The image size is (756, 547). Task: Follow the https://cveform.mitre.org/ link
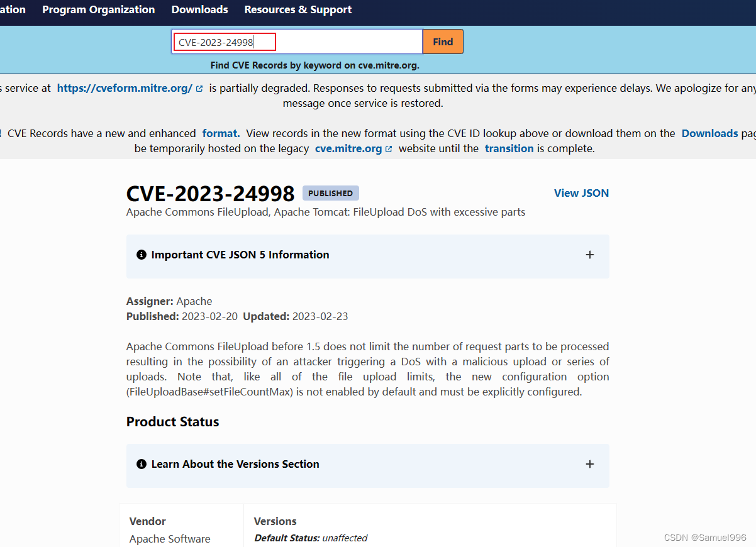(x=125, y=88)
